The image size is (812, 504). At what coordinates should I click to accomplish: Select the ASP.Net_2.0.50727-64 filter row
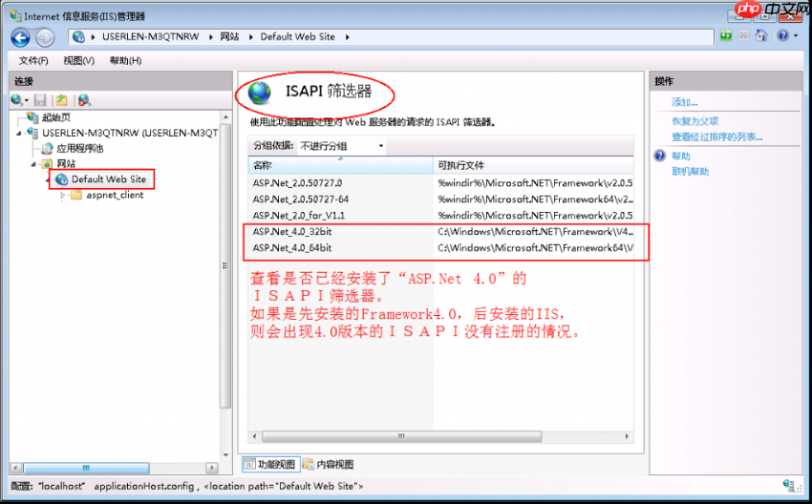440,199
